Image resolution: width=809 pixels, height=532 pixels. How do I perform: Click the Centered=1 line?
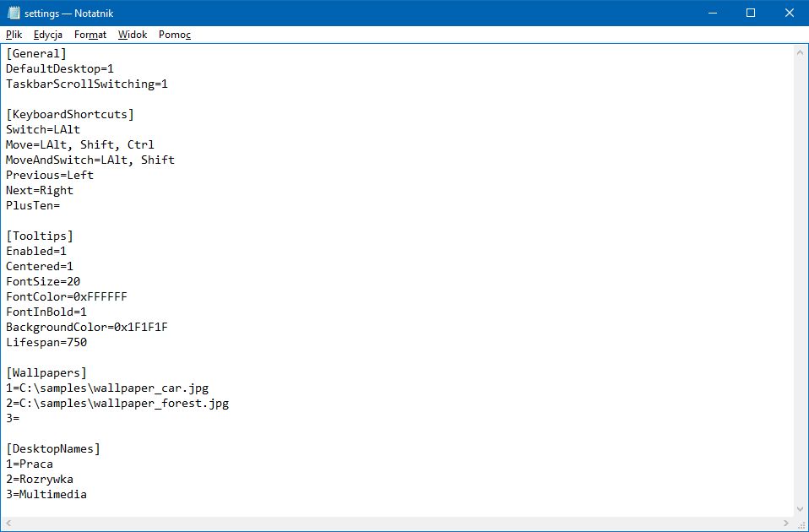coord(39,266)
